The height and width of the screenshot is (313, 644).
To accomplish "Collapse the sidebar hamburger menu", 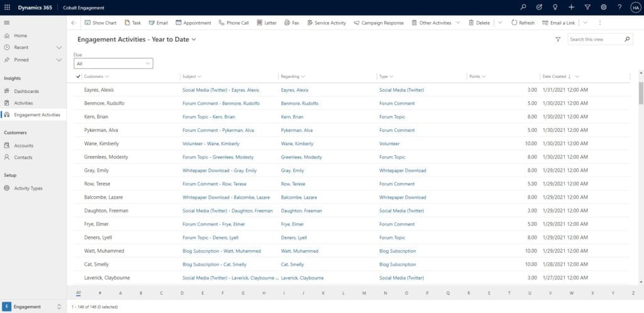I will pyautogui.click(x=7, y=23).
